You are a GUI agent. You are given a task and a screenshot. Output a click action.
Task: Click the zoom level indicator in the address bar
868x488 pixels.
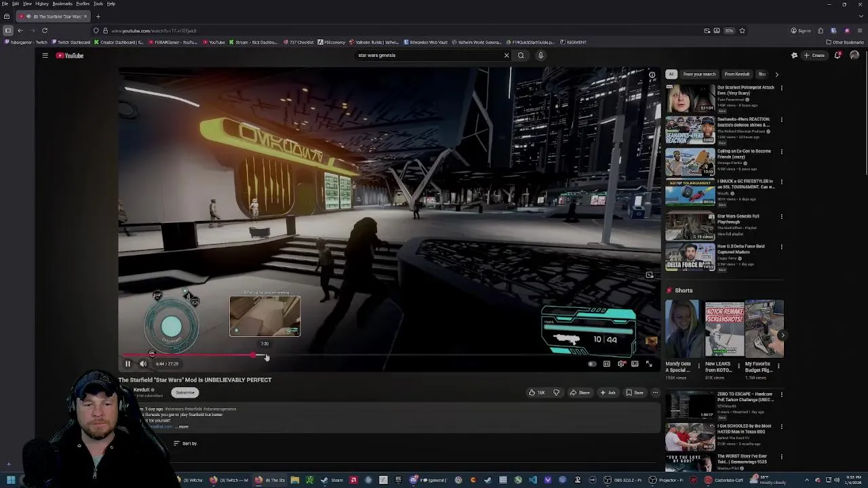pyautogui.click(x=729, y=30)
